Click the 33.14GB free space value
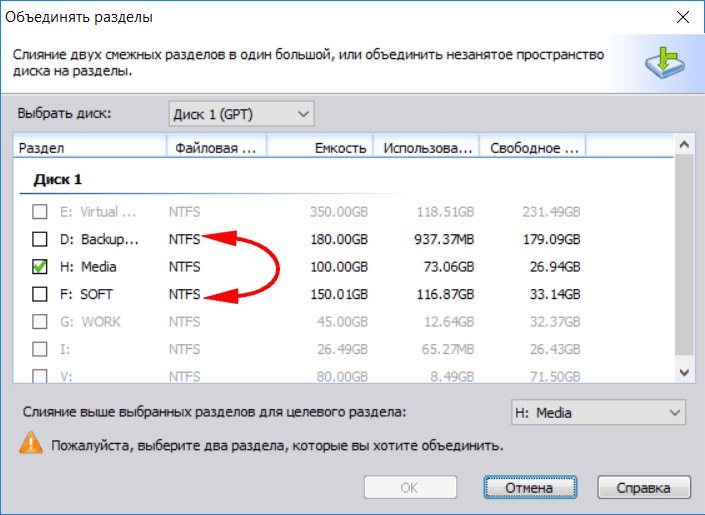Screen dimensions: 705x515 [555, 294]
